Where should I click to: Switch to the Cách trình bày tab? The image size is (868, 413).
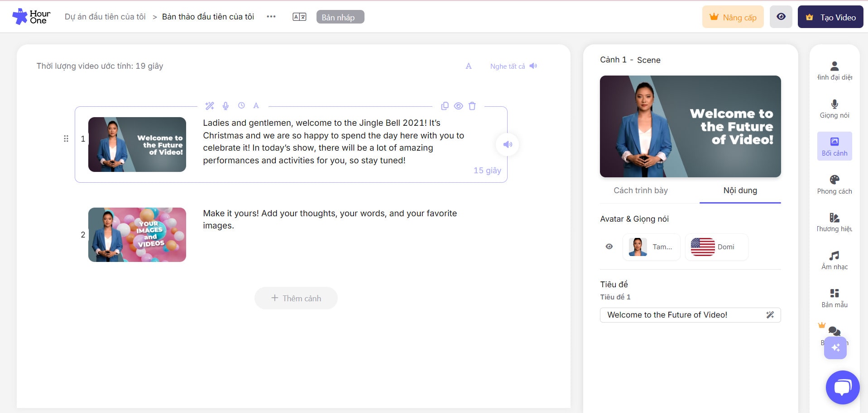click(x=641, y=190)
